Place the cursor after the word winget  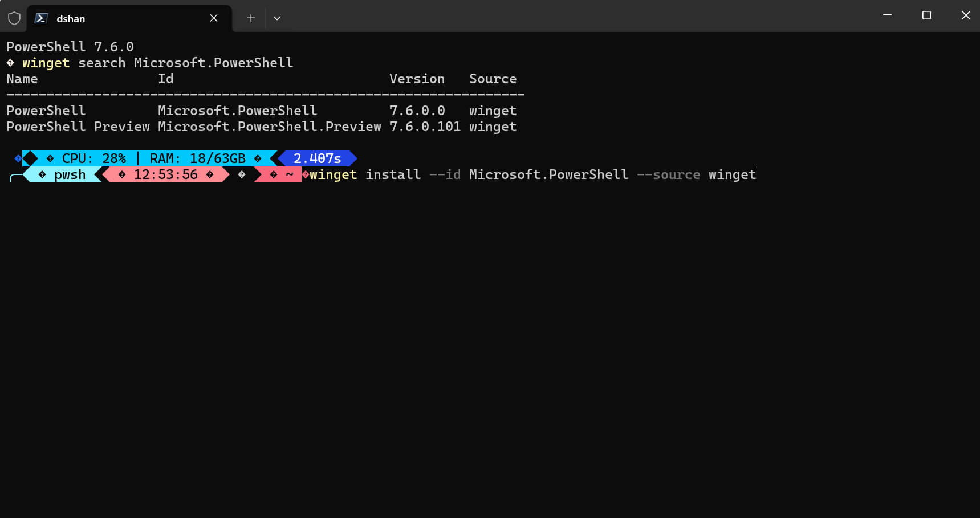click(756, 174)
